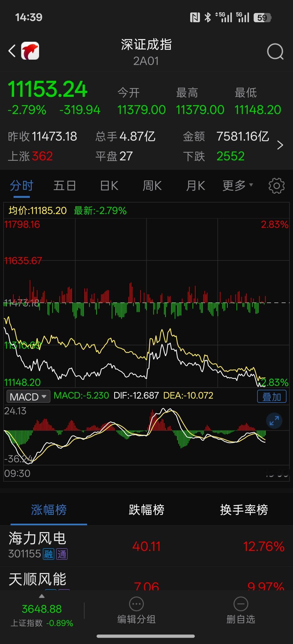Tap the 深证成指 title
The width and height of the screenshot is (293, 644).
click(146, 45)
